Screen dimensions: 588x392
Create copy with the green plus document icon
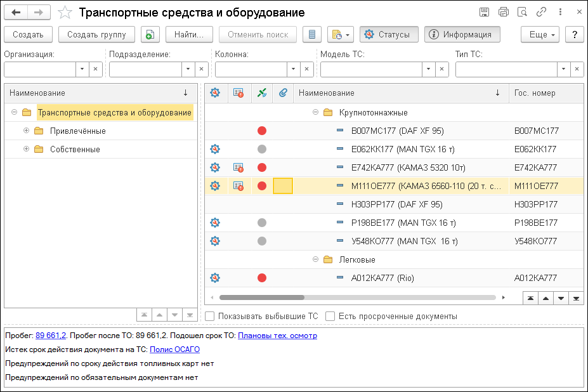[x=150, y=34]
